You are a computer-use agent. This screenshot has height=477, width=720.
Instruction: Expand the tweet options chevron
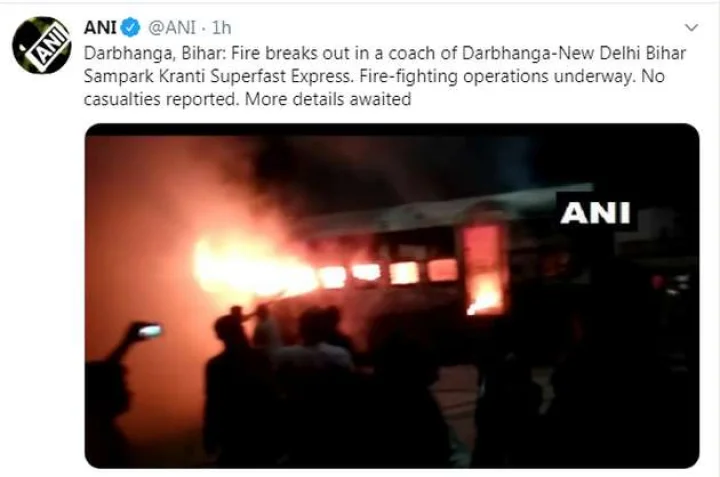coord(691,28)
